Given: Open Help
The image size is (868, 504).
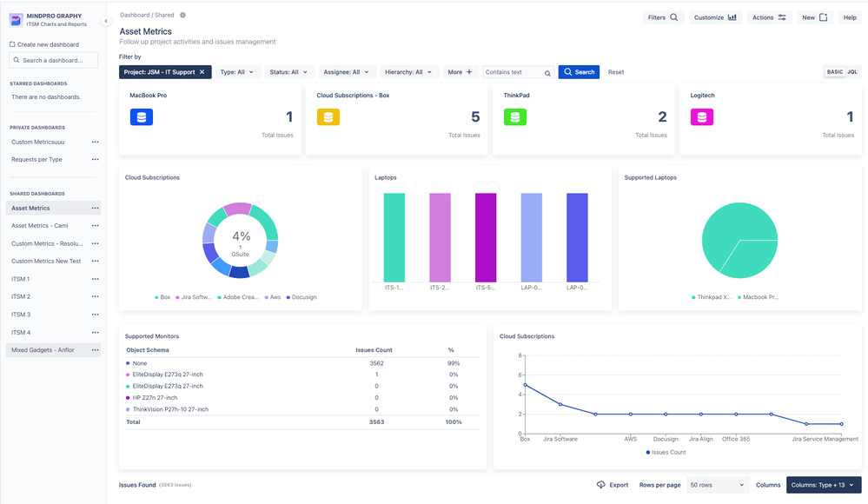Looking at the screenshot, I should click(x=850, y=17).
